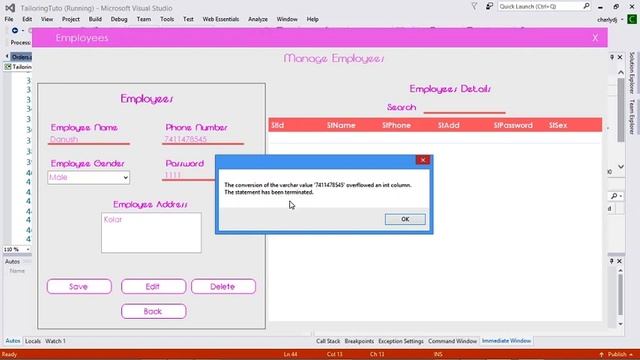640x360 pixels.
Task: Click the Visual Studio logo icon
Action: click(10, 8)
